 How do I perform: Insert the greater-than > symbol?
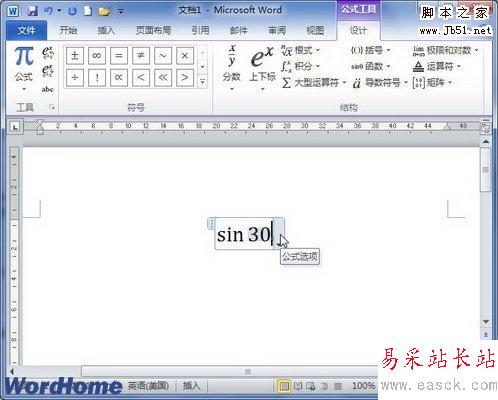click(185, 78)
